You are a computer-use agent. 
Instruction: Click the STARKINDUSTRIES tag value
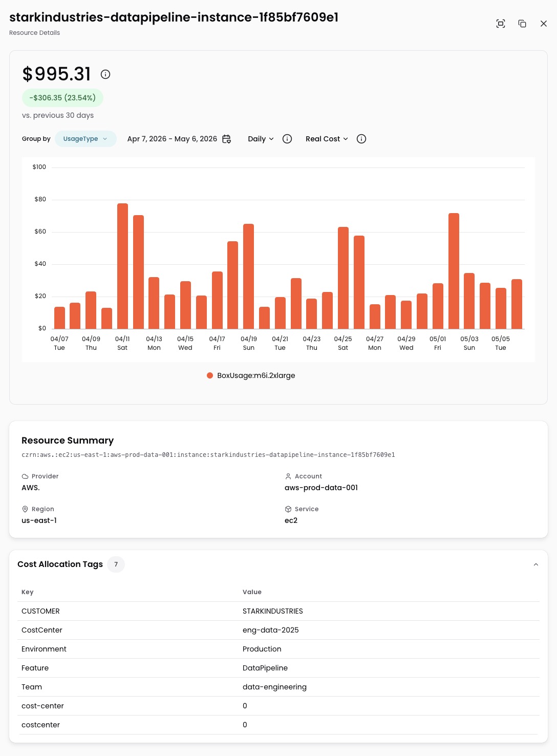(x=273, y=611)
